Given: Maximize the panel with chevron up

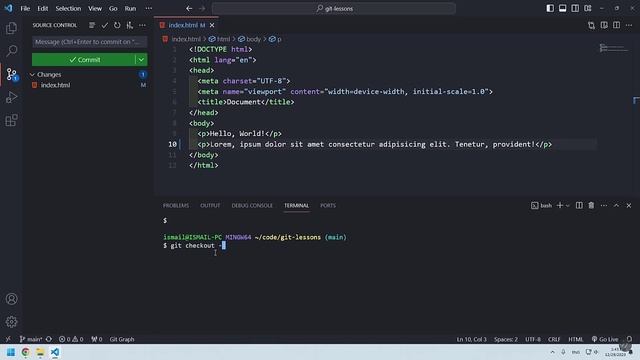Looking at the screenshot, I should (616, 206).
